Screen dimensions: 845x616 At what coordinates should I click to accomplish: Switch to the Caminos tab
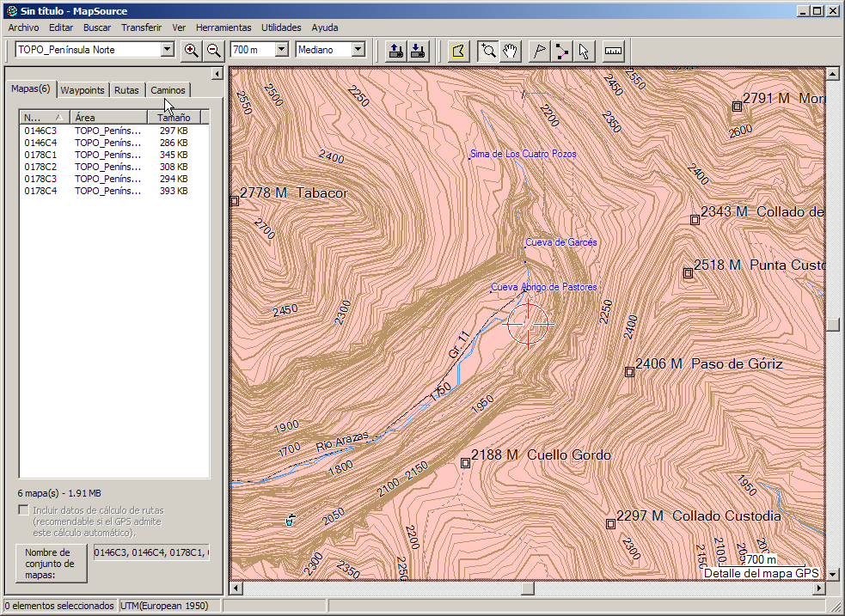pos(168,90)
